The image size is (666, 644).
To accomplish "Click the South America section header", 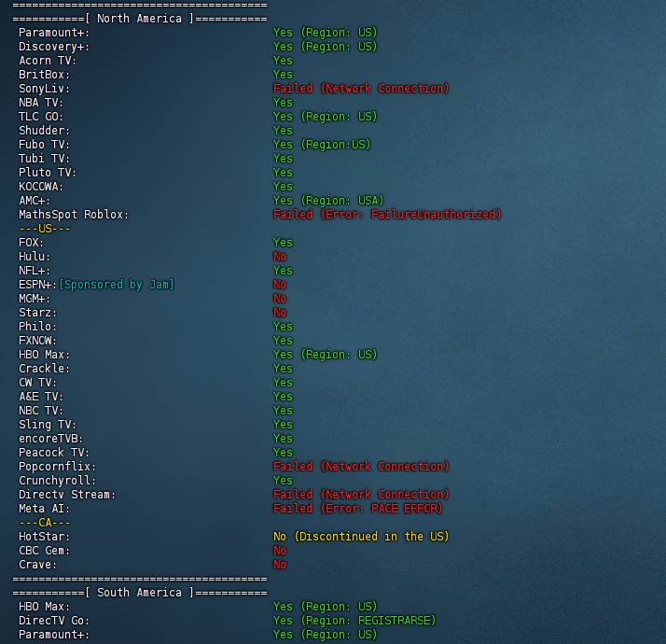I will click(140, 593).
